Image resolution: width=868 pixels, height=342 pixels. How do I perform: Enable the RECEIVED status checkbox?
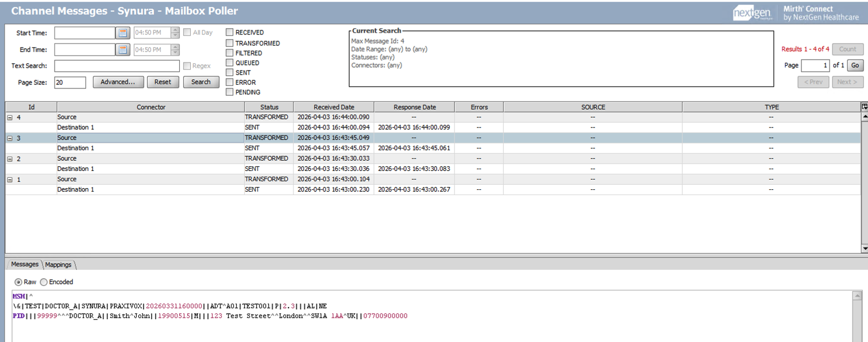point(230,33)
